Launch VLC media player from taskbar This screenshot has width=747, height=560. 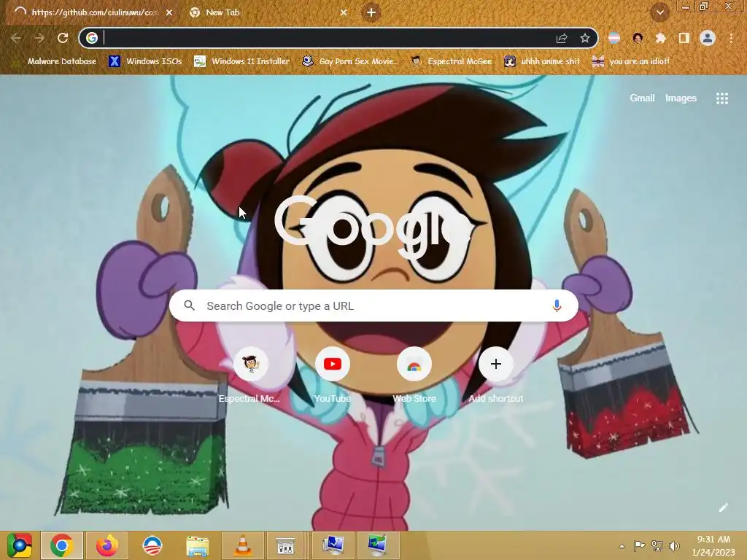click(x=242, y=545)
